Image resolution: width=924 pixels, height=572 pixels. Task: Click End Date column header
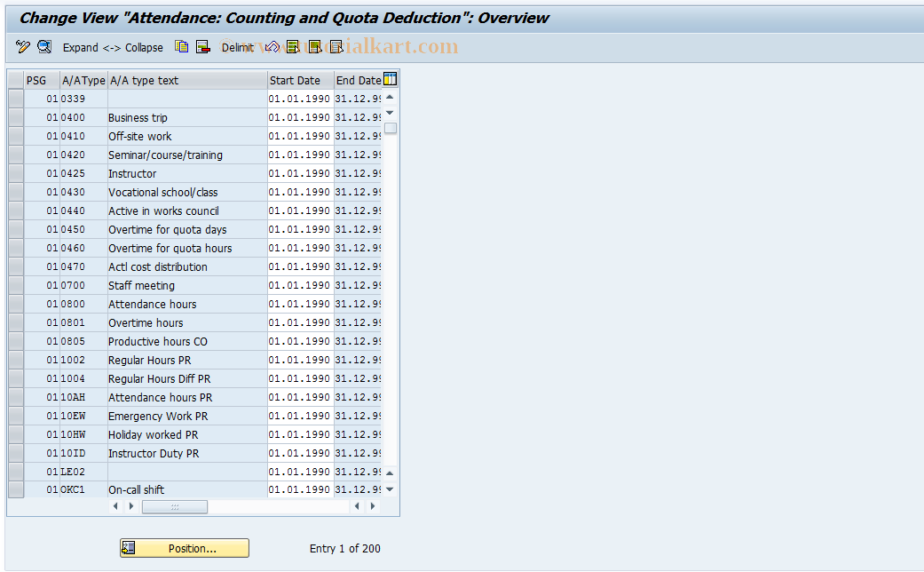(x=359, y=80)
